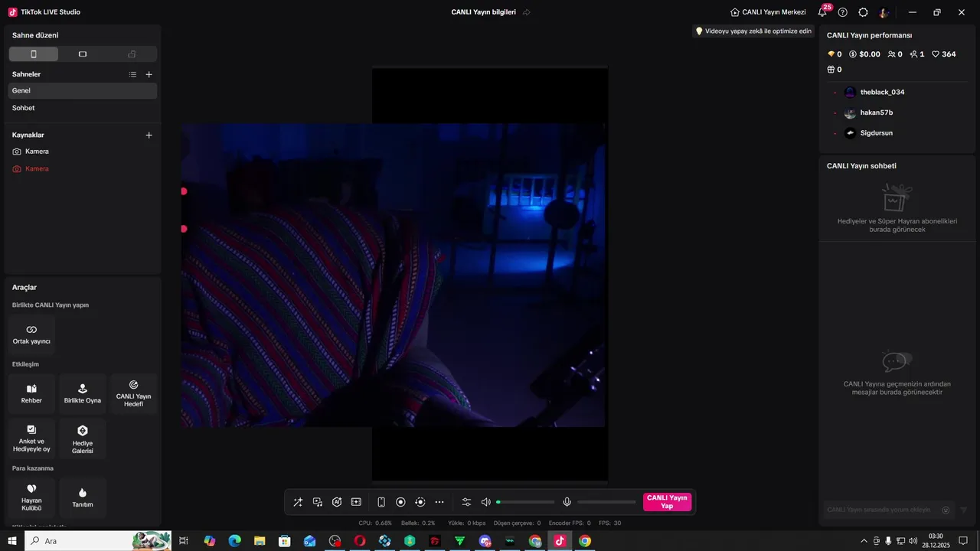Open Ortak yayıncı co-host tool
980x551 pixels.
31,334
